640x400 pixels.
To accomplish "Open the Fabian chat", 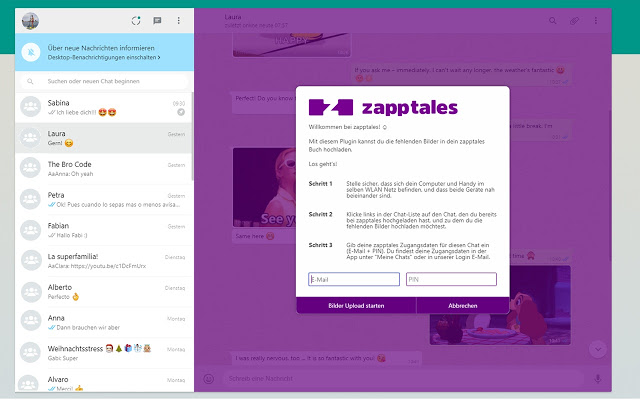I will pos(104,230).
